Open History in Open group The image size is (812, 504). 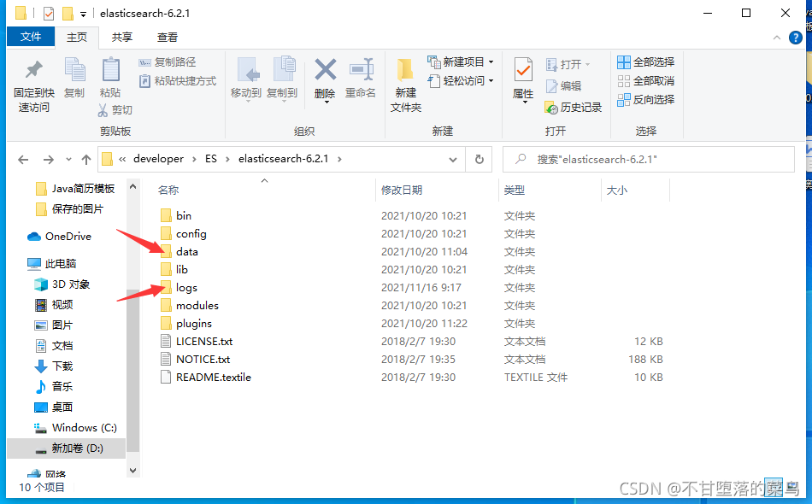[574, 107]
